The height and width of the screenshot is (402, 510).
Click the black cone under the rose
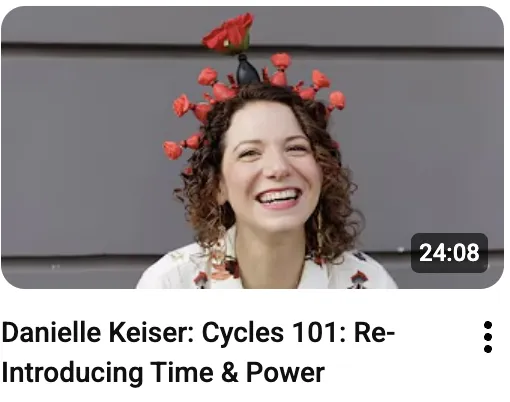pos(247,69)
